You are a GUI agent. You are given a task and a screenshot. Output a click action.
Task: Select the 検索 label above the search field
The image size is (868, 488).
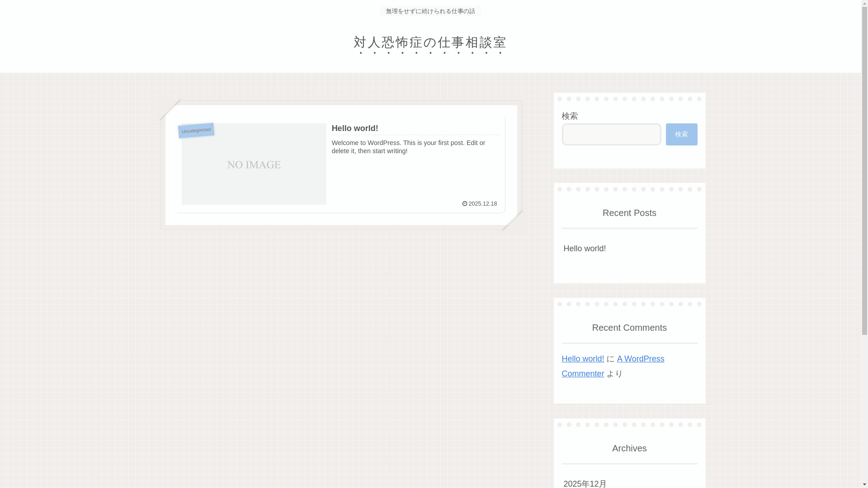[x=570, y=116]
